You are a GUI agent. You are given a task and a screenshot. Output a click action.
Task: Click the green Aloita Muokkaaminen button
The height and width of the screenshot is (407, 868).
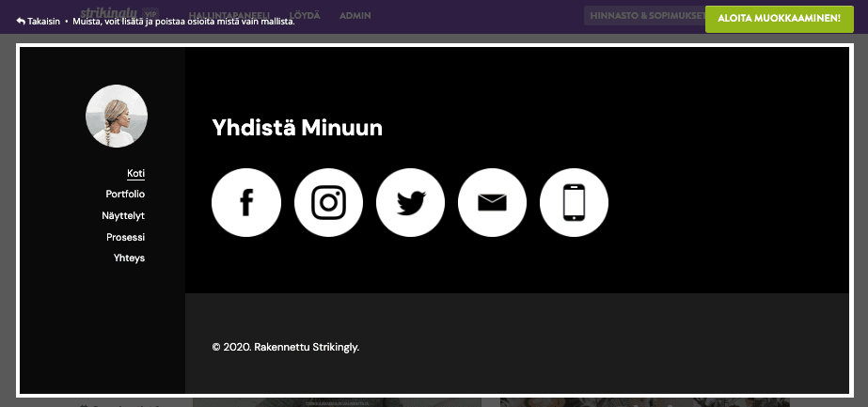(779, 19)
